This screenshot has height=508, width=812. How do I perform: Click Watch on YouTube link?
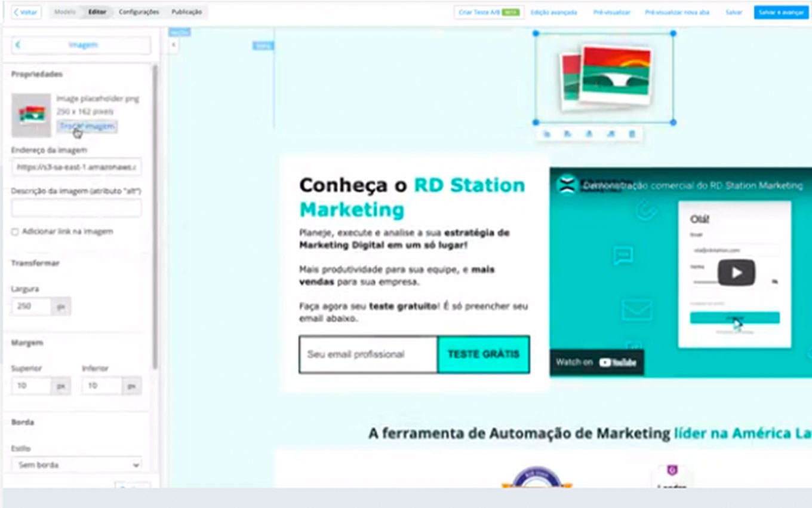coord(596,362)
